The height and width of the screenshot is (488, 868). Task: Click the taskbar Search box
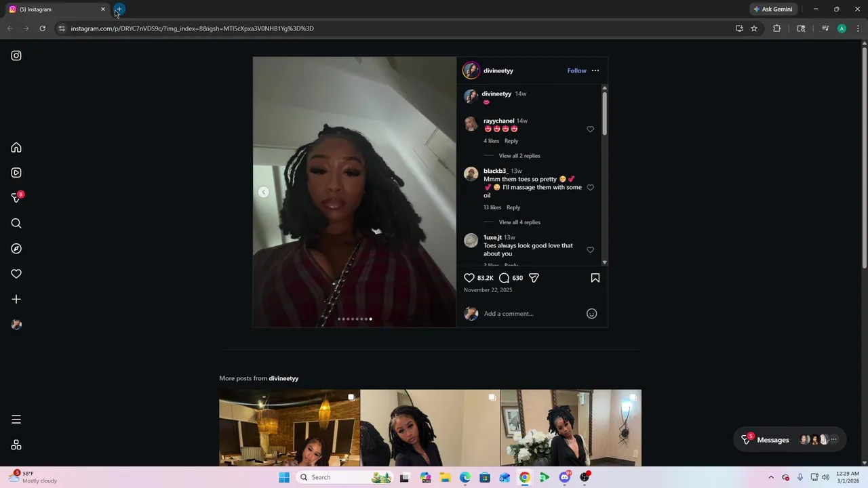[x=346, y=477]
